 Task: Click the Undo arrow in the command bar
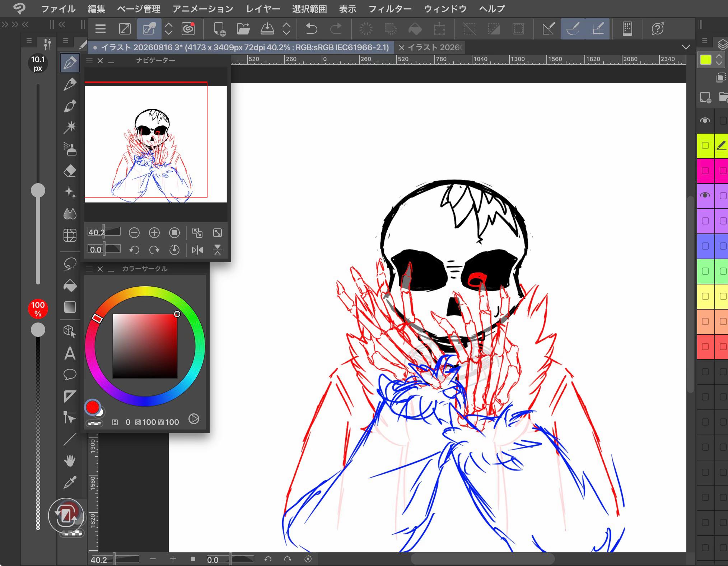311,29
